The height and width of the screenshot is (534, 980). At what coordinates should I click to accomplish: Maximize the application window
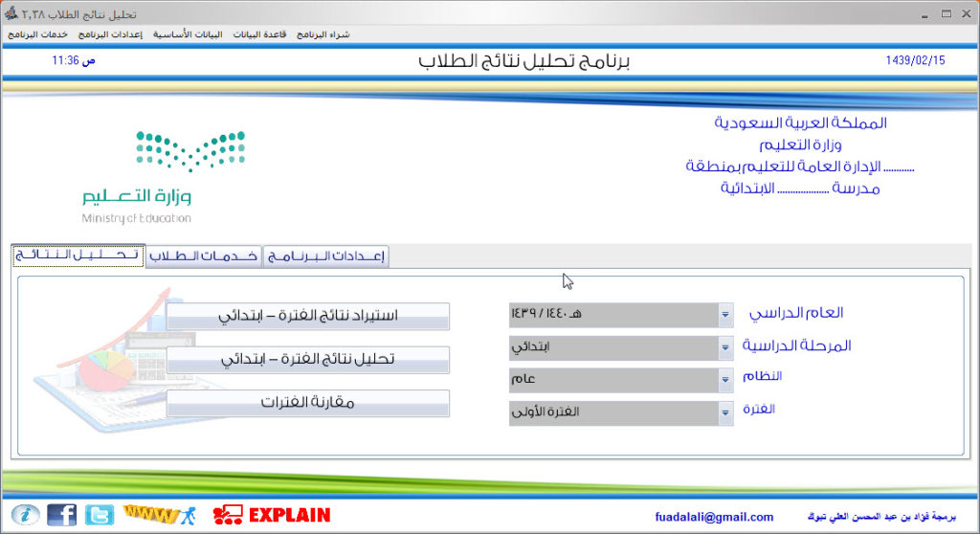947,13
